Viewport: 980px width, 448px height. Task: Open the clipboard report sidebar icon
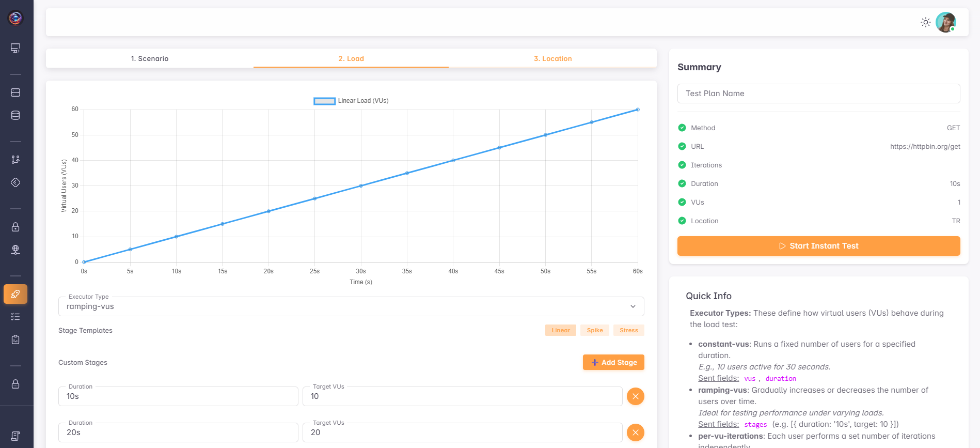coord(15,339)
